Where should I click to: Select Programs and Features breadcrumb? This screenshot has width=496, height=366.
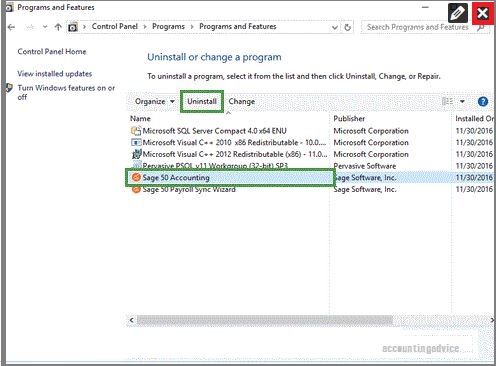click(x=238, y=27)
